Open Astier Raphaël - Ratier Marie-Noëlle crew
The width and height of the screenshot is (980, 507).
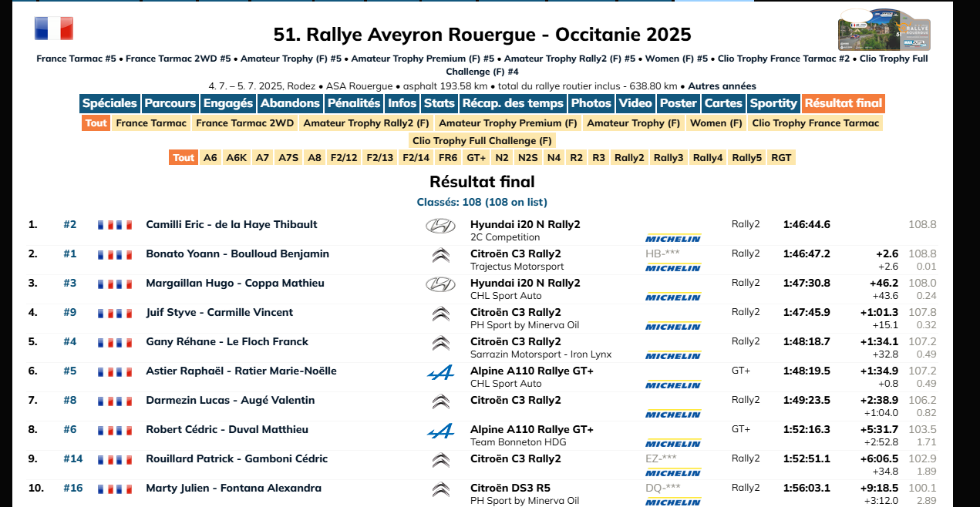coord(241,371)
